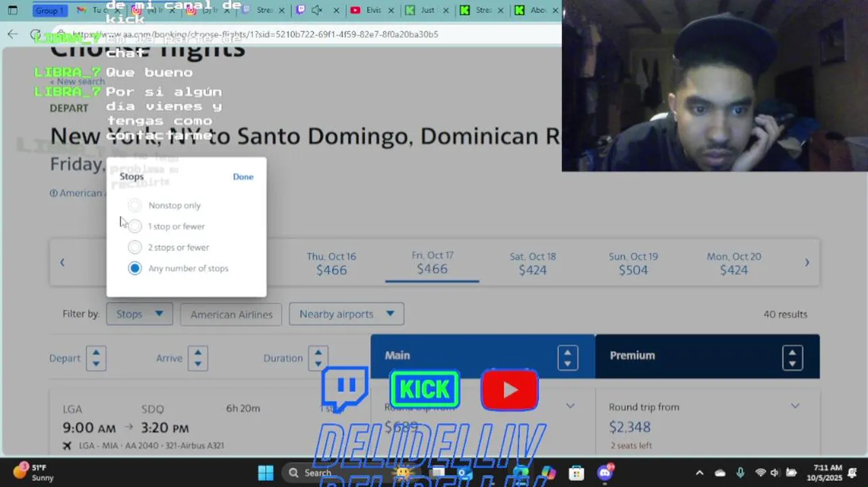Click the '3:20 PM' arrival time
The image size is (868, 487).
point(165,427)
